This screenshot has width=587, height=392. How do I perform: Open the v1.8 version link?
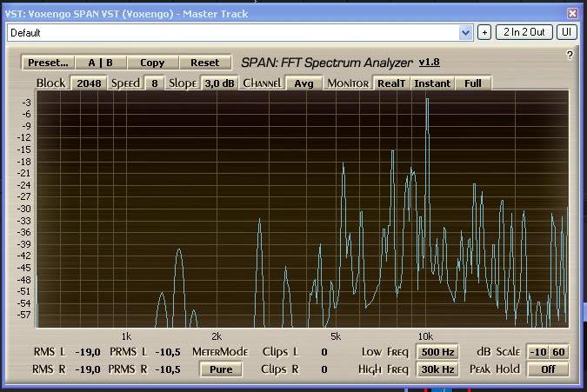429,62
